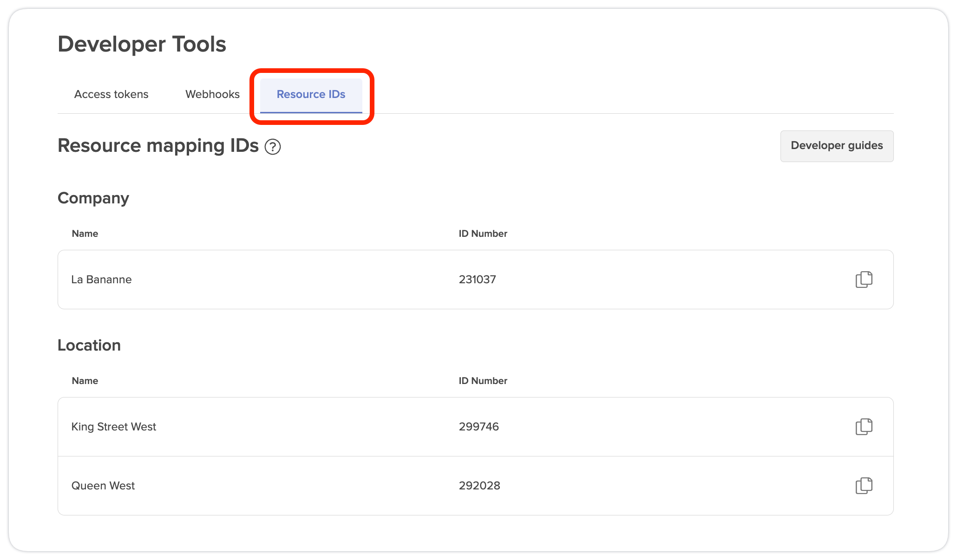Click the help icon beside Resource mapping IDs
Screen dimensions: 957x560
[273, 147]
